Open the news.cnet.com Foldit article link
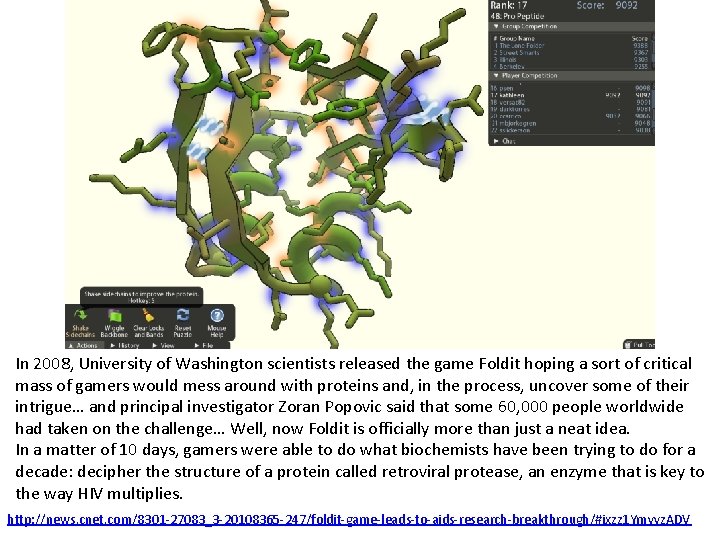This screenshot has width=720, height=540. coord(349,519)
